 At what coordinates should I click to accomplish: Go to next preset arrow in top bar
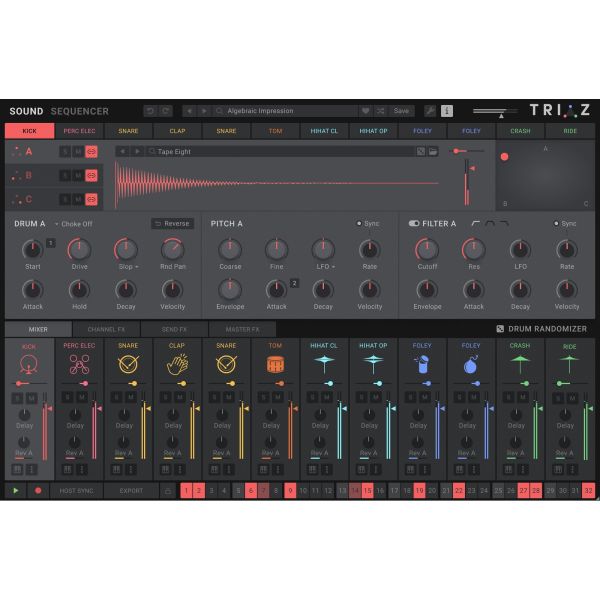coord(204,111)
